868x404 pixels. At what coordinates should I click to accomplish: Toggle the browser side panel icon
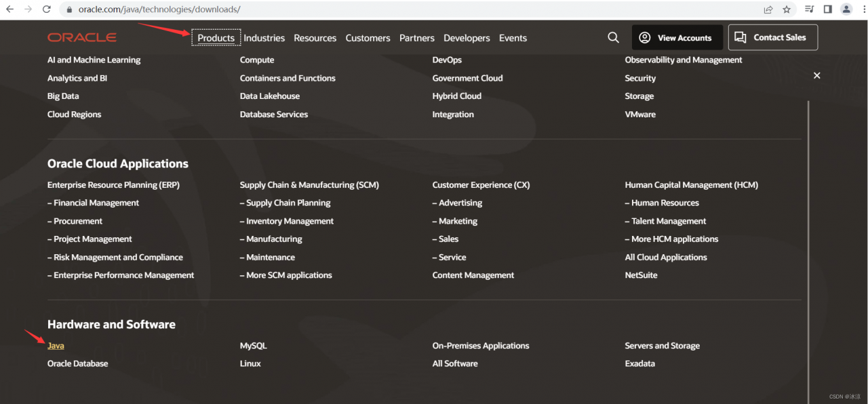(827, 9)
